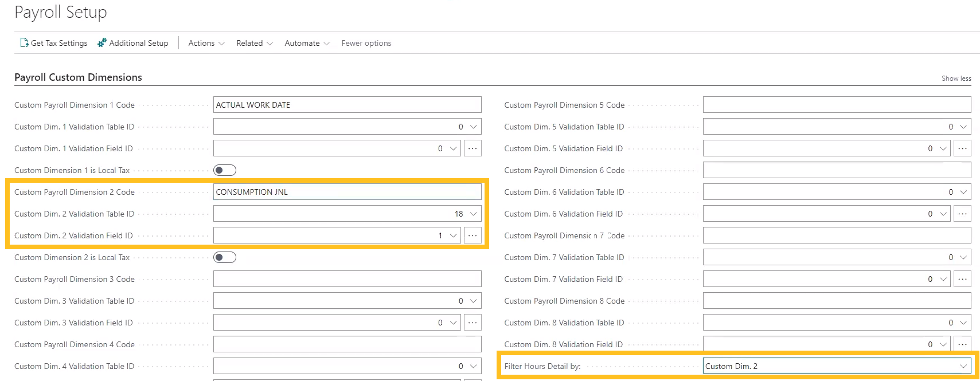The width and height of the screenshot is (980, 381).
Task: Click the Fewer options button
Action: [x=366, y=43]
